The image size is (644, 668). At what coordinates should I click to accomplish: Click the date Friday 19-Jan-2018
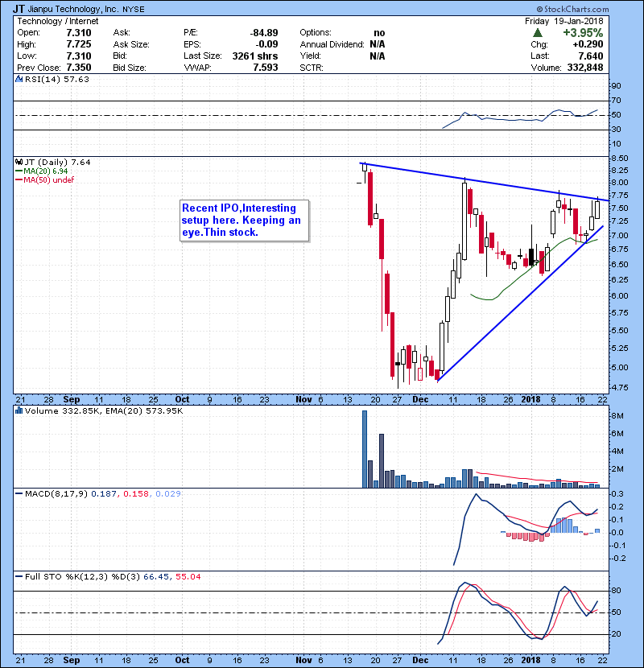coord(563,21)
